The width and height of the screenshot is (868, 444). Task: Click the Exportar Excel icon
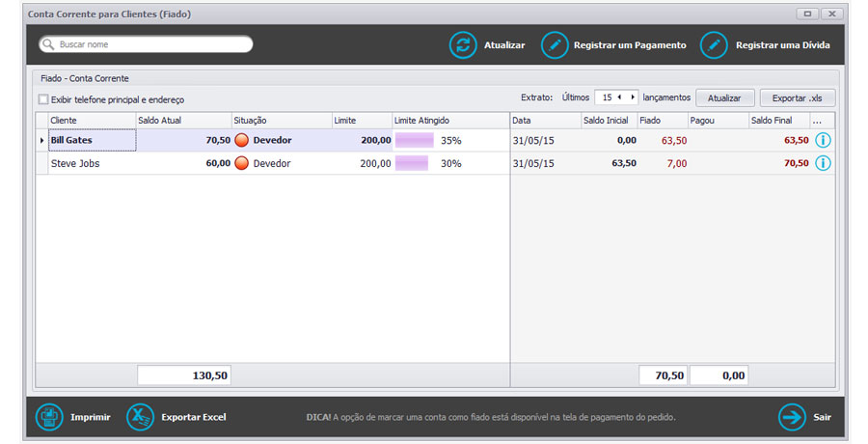[x=141, y=417]
